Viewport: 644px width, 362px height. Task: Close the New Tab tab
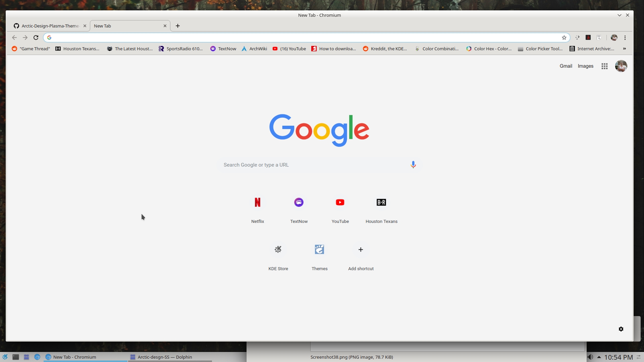pos(165,26)
